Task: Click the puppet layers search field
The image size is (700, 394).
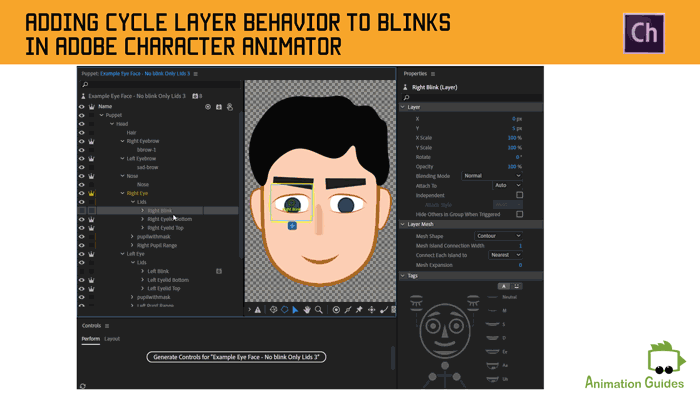Action: 161,84
